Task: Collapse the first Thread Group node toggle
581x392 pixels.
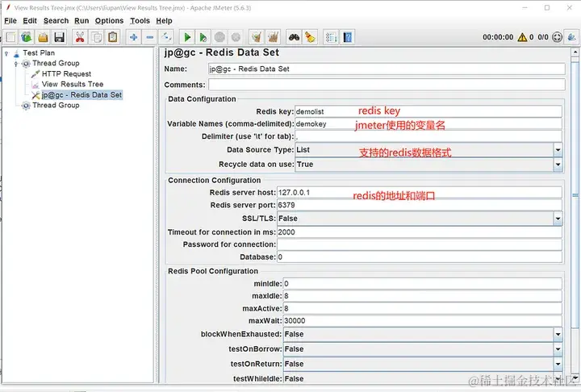Action: (16, 64)
